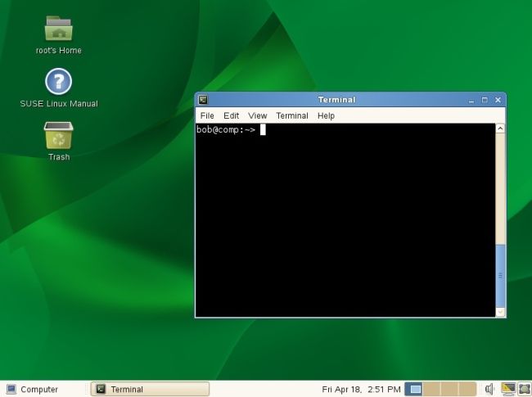532x397 pixels.
Task: Minimize the Terminal window
Action: [471, 100]
